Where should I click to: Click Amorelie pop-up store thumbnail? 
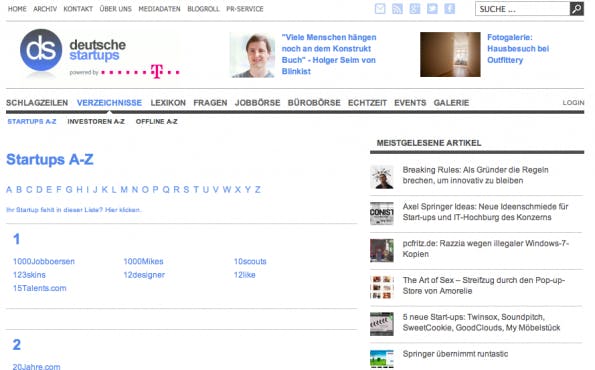click(382, 287)
